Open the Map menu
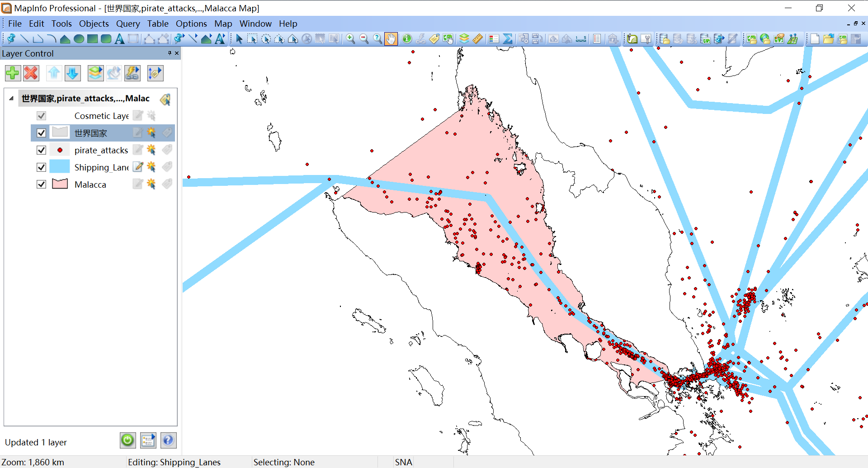Screen dimensions: 868x468 tap(223, 24)
